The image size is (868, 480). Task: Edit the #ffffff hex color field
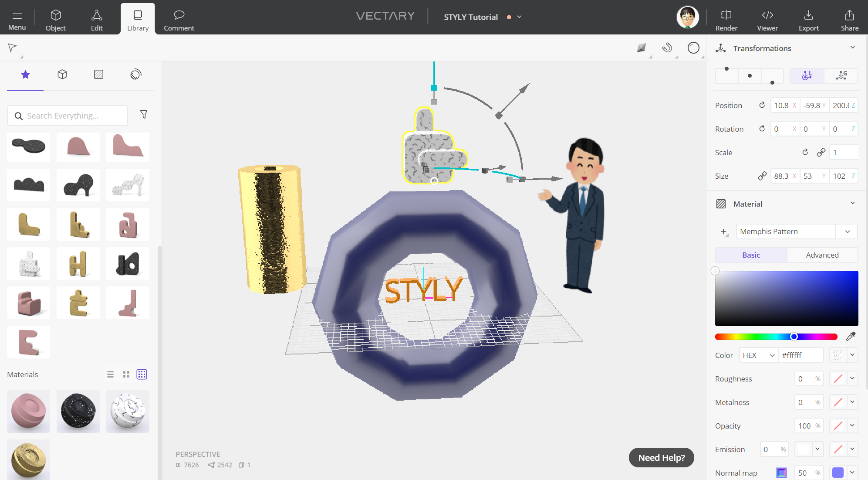point(801,355)
